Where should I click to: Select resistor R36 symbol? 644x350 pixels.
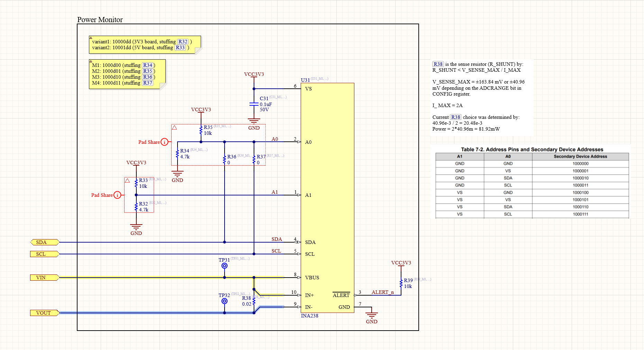pos(225,160)
